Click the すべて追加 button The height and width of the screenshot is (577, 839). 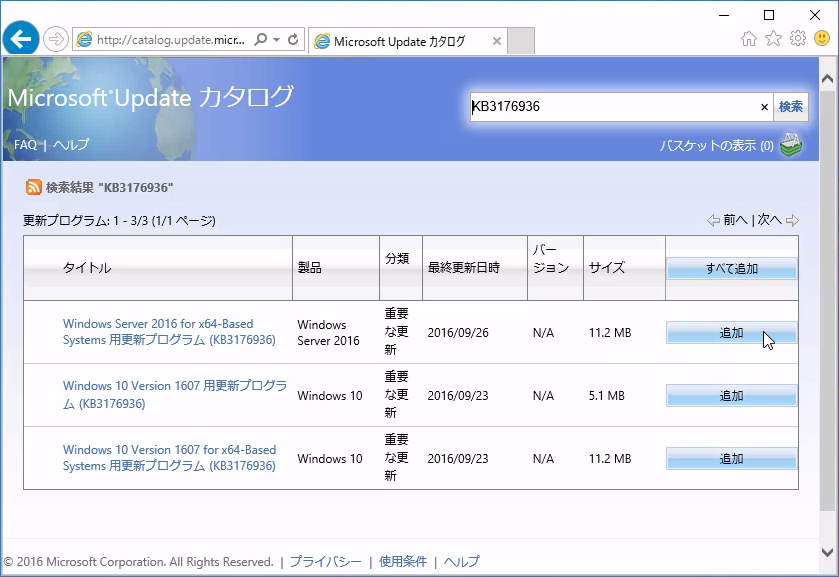[731, 269]
